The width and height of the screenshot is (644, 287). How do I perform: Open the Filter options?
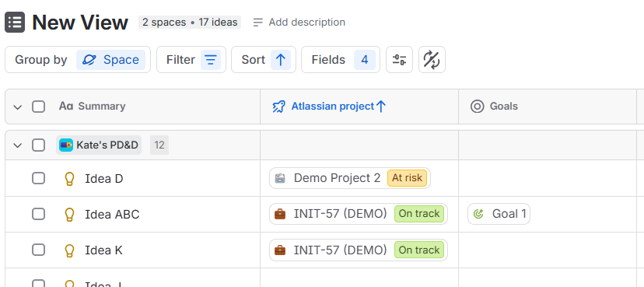coord(191,60)
